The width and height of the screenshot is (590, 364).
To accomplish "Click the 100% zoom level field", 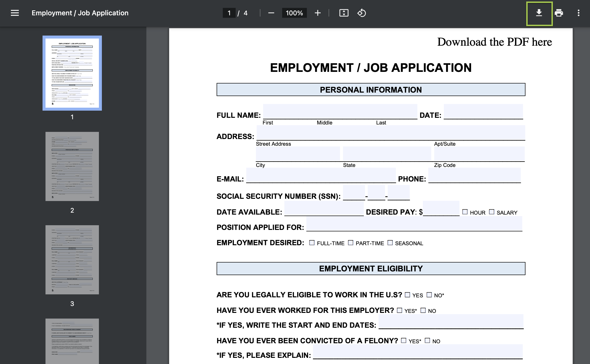I will (x=294, y=13).
